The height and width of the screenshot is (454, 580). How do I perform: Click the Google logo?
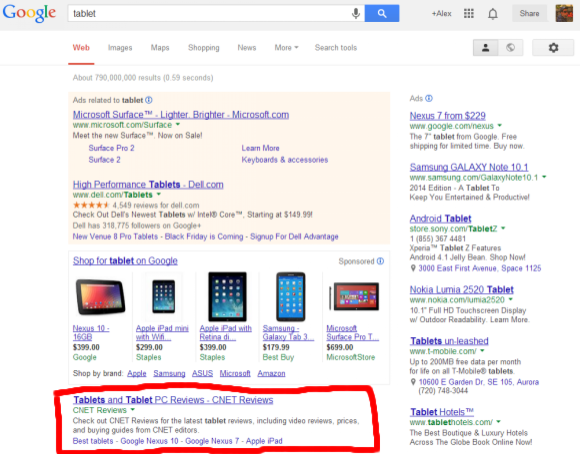[x=29, y=13]
